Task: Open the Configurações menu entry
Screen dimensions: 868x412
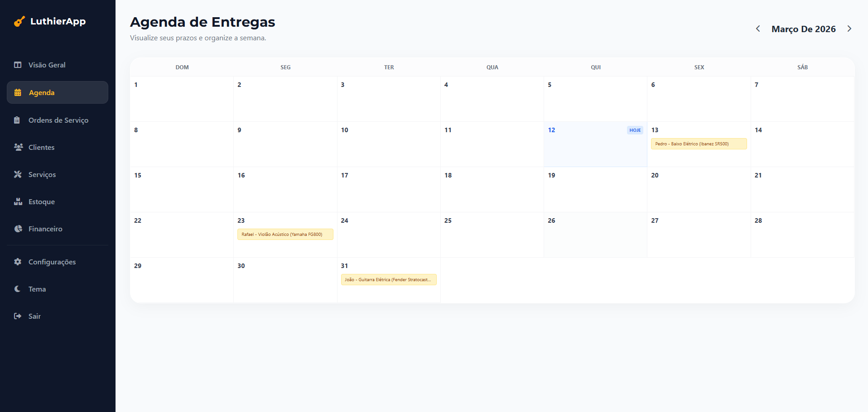Action: [52, 262]
